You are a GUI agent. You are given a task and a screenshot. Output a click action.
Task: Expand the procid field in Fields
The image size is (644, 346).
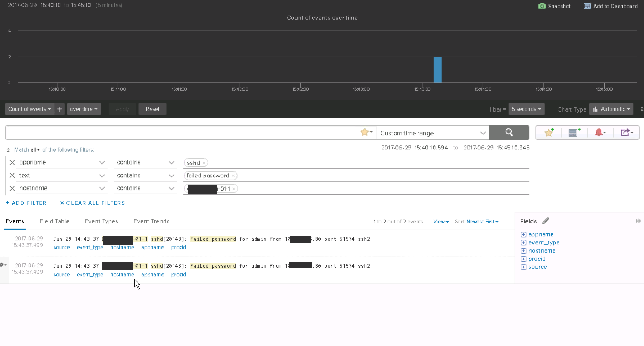[x=523, y=259]
